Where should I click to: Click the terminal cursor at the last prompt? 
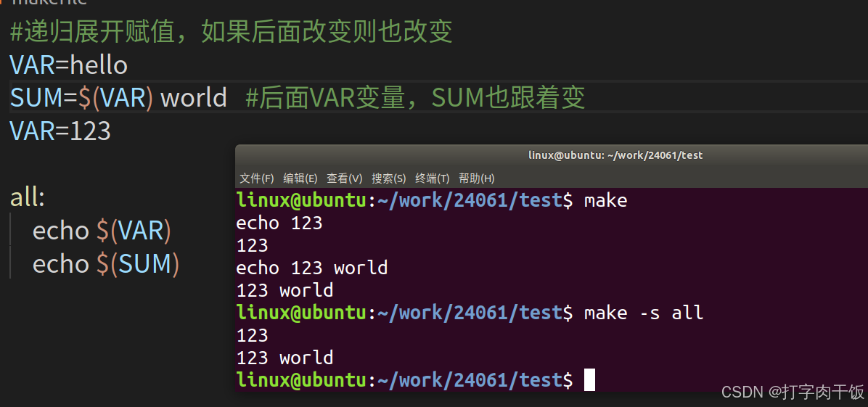click(x=589, y=380)
